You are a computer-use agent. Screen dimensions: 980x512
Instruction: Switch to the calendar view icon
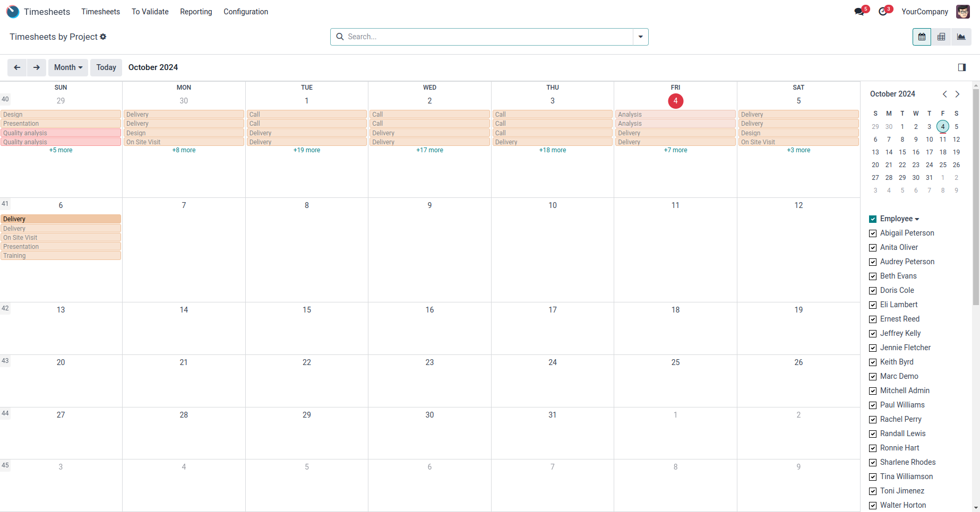coord(922,37)
